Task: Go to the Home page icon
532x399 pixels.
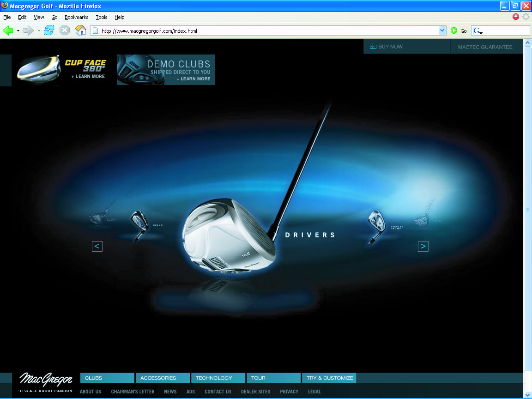Action: coord(80,30)
